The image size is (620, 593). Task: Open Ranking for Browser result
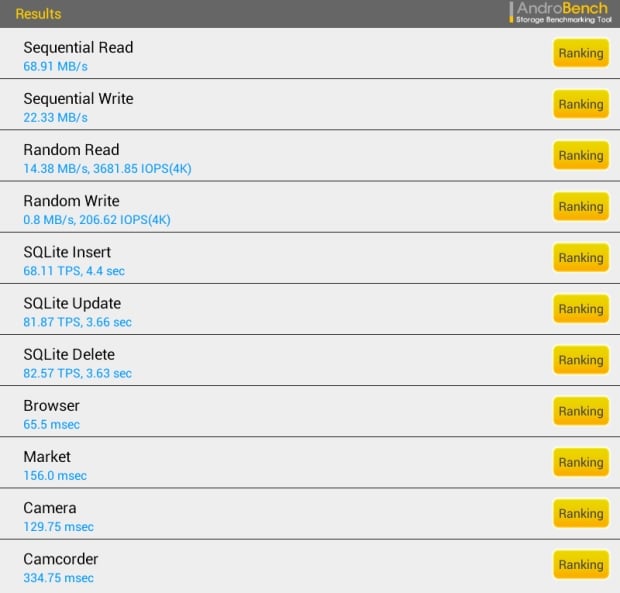580,411
